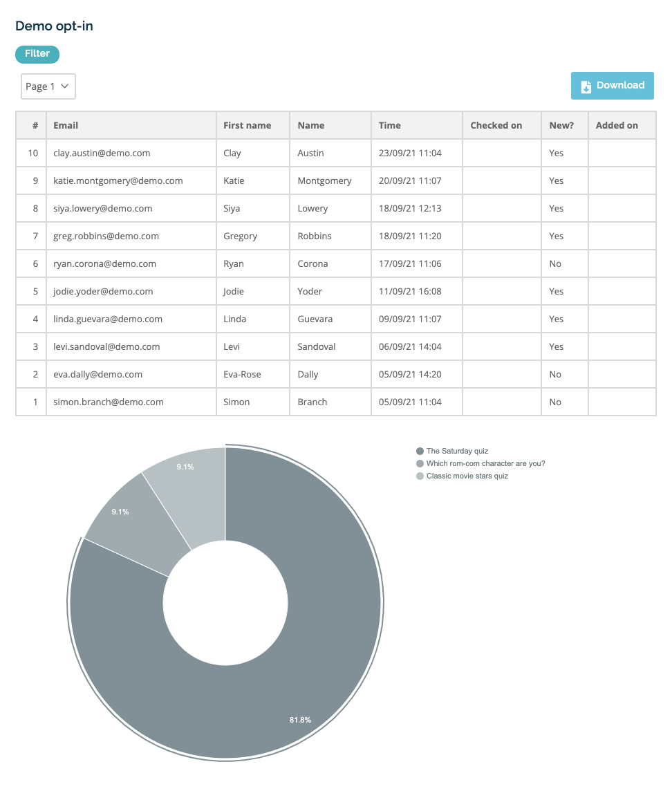Viewport: 672px width, 791px height.
Task: Select email clay.austin@demo.com
Action: point(102,153)
